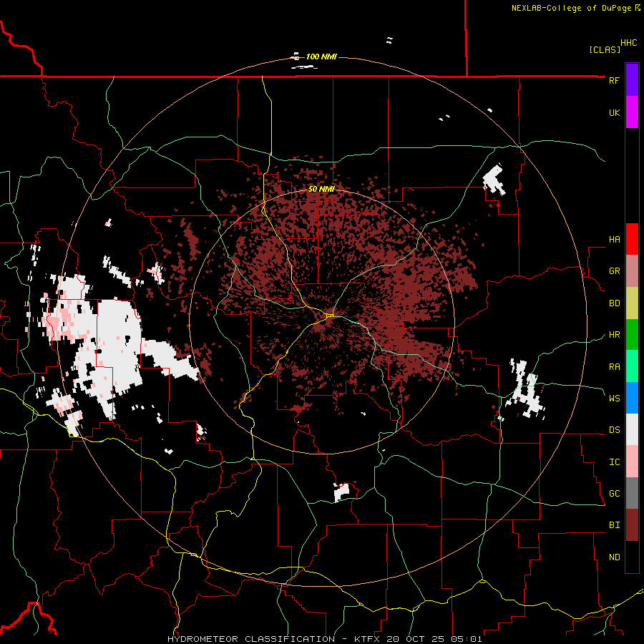
Task: Click the BI legend label
Action: (614, 525)
